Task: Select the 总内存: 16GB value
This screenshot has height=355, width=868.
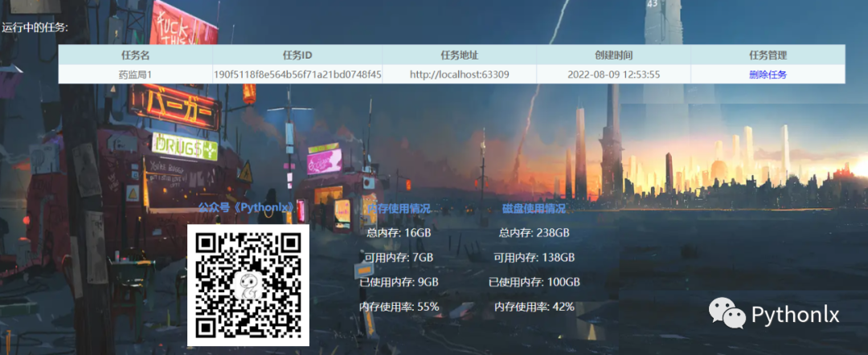Action: (x=399, y=233)
